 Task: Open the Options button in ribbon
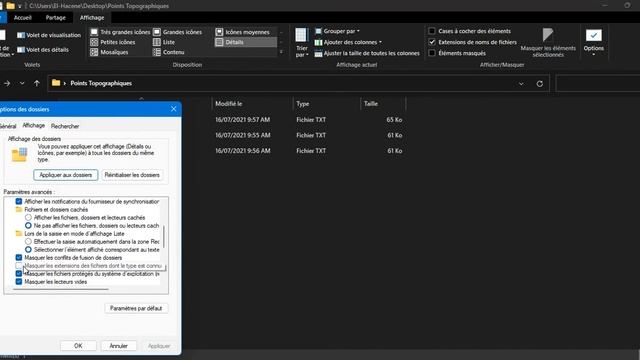point(593,42)
